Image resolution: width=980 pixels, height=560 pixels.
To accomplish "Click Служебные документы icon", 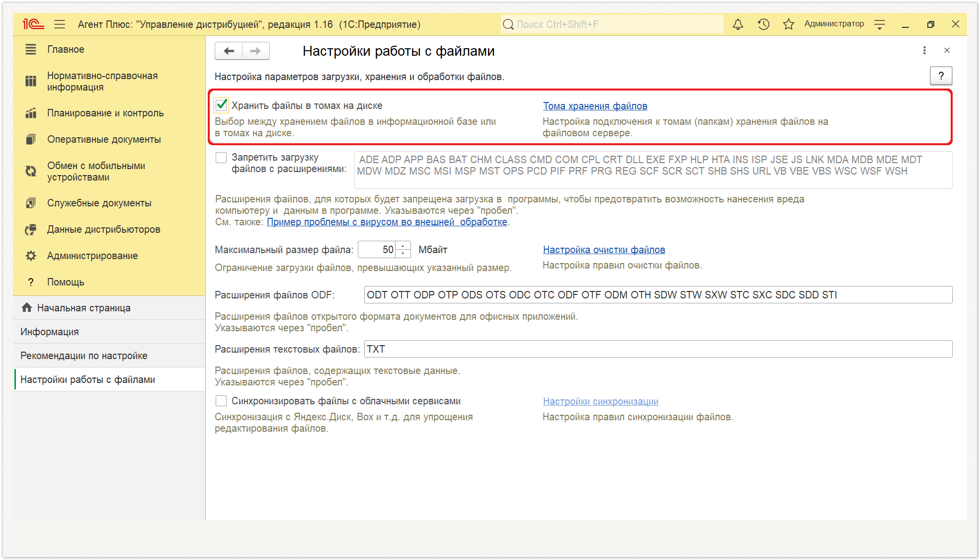I will (x=31, y=203).
